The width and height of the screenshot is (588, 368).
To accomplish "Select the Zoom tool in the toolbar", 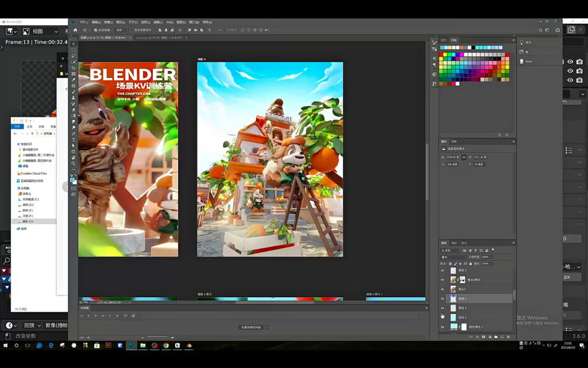I will tap(73, 164).
